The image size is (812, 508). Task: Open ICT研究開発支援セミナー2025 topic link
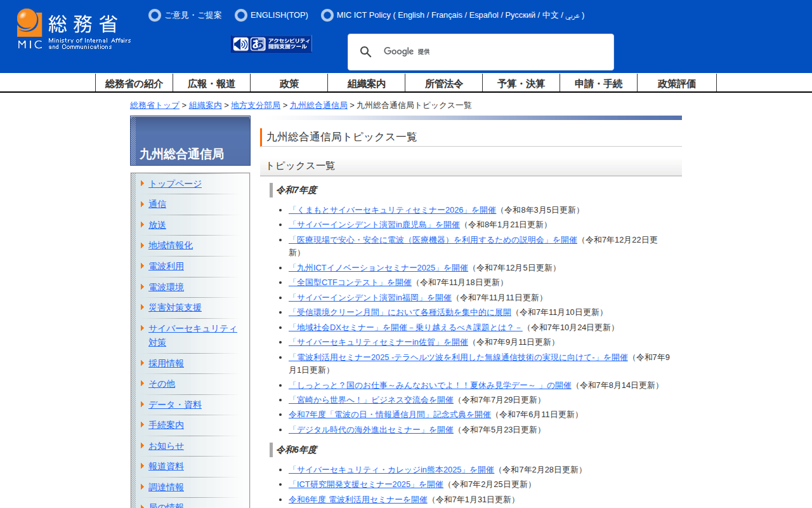[365, 485]
